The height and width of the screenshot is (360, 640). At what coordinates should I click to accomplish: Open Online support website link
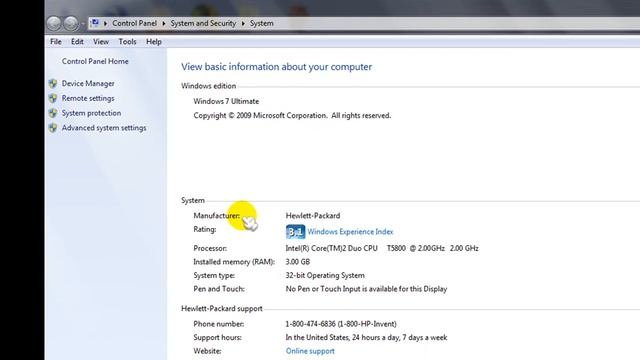point(310,351)
